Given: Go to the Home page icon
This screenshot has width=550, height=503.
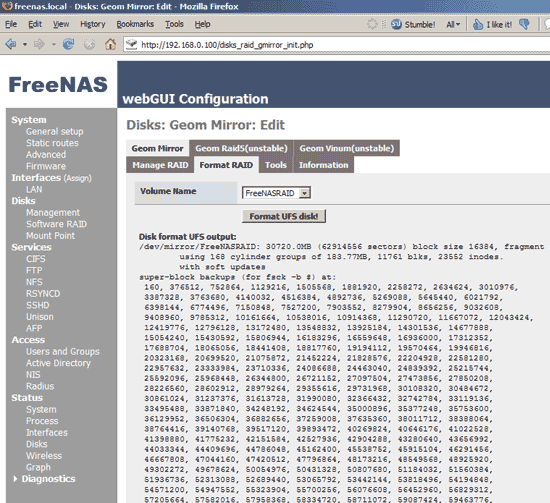Looking at the screenshot, I should [110, 44].
